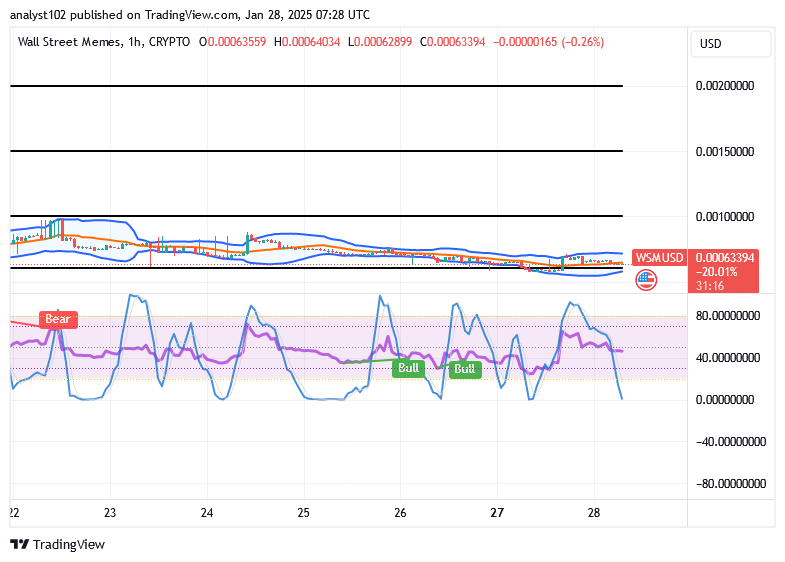The image size is (785, 562).
Task: Click the 31:16 countdown timer
Action: point(710,286)
